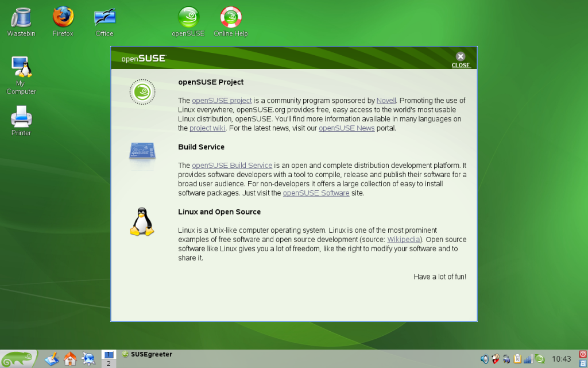Image resolution: width=588 pixels, height=368 pixels.
Task: Close the openSUSE greeter window
Action: pos(461,58)
